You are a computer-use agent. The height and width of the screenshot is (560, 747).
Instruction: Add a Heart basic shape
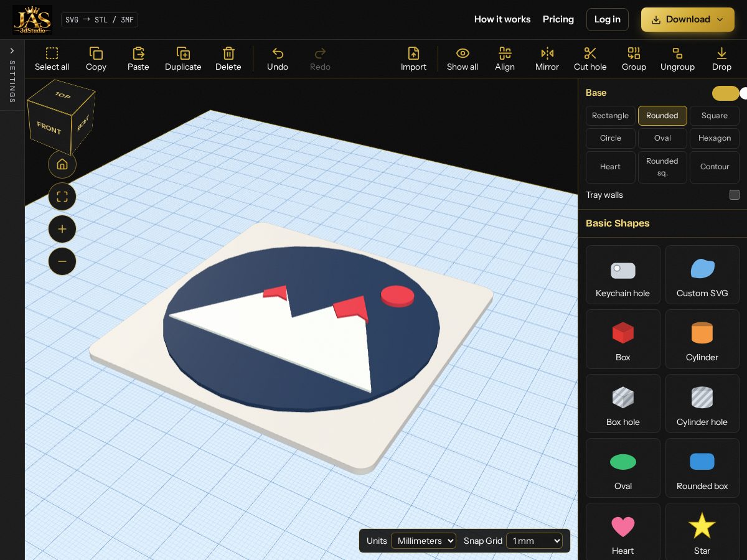point(622,532)
